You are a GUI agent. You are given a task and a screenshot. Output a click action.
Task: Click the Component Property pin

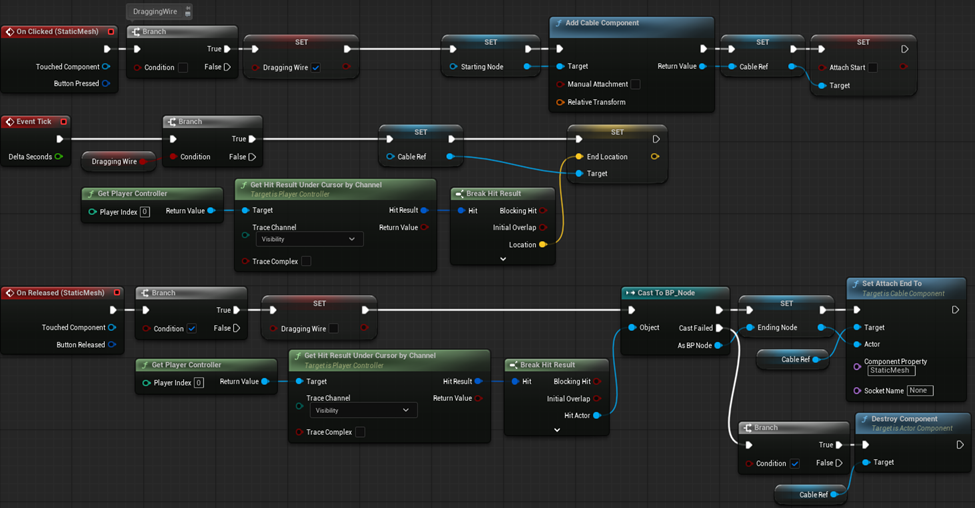(857, 367)
